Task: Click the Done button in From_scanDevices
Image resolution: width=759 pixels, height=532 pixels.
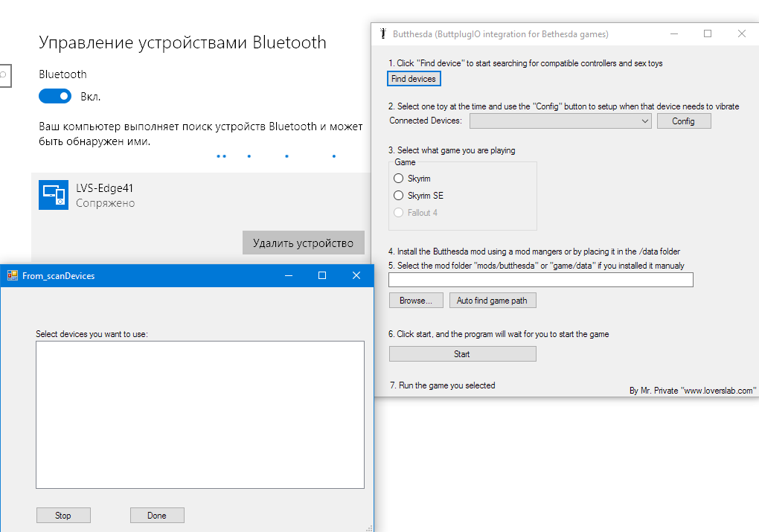Action: (157, 516)
